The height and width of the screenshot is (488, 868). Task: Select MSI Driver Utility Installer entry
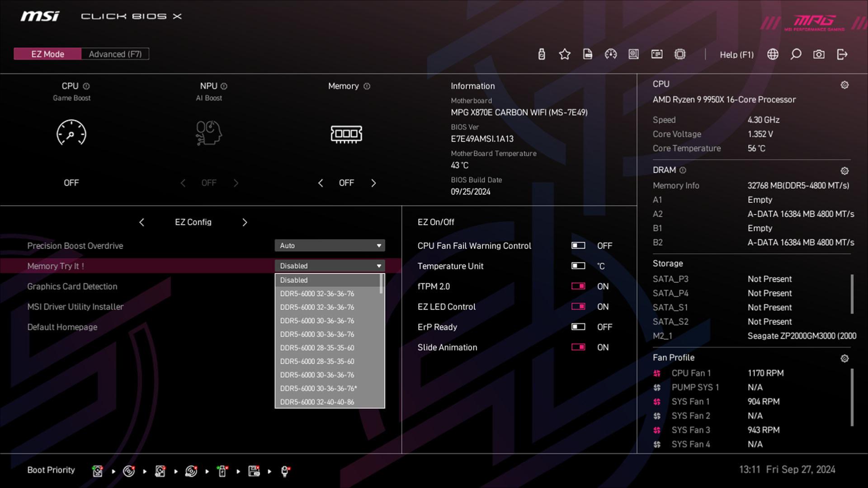pos(75,307)
